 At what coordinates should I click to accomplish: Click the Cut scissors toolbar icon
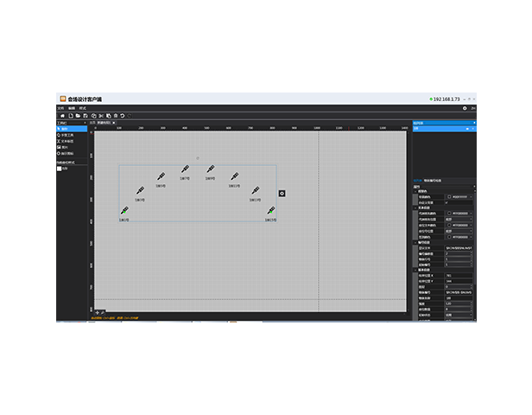coord(100,115)
